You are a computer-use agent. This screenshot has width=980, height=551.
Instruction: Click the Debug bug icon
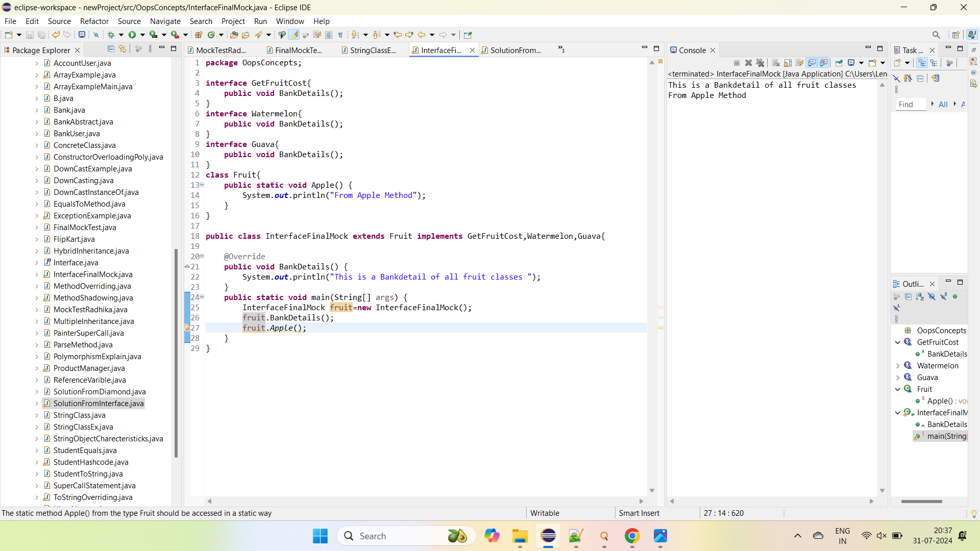click(x=111, y=35)
